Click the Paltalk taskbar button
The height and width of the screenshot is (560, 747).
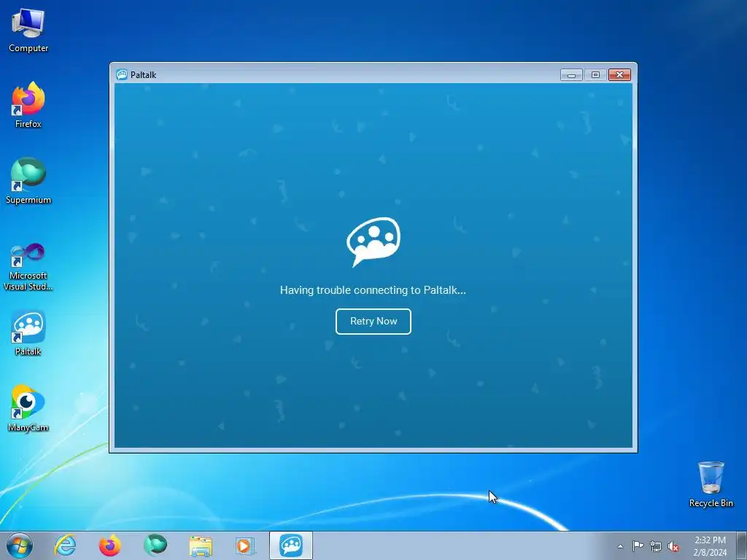291,545
